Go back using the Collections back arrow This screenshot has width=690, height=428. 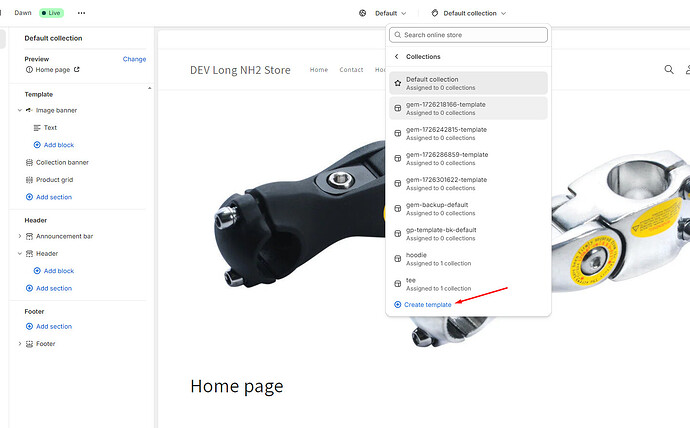(396, 56)
